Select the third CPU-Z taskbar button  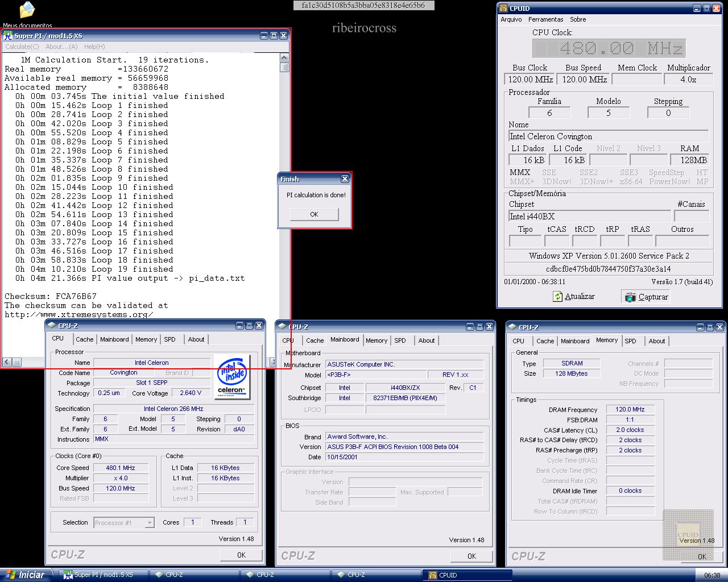click(x=376, y=575)
